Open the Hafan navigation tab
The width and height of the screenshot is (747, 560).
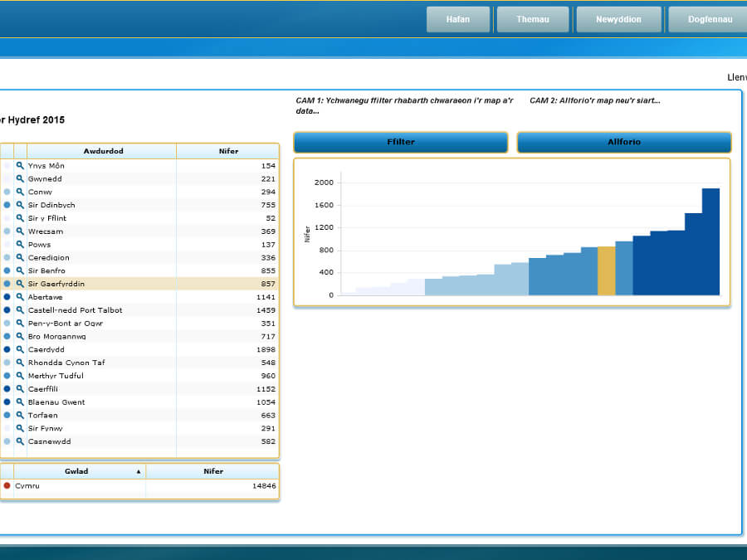458,20
